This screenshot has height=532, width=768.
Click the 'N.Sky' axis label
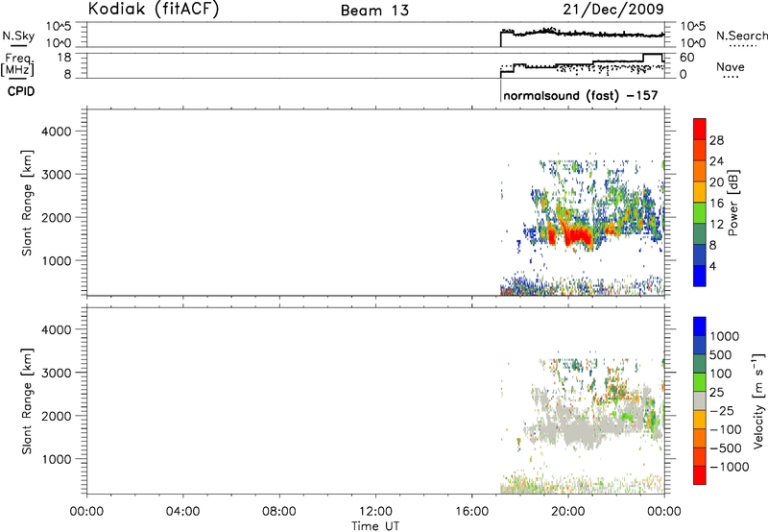coord(18,36)
